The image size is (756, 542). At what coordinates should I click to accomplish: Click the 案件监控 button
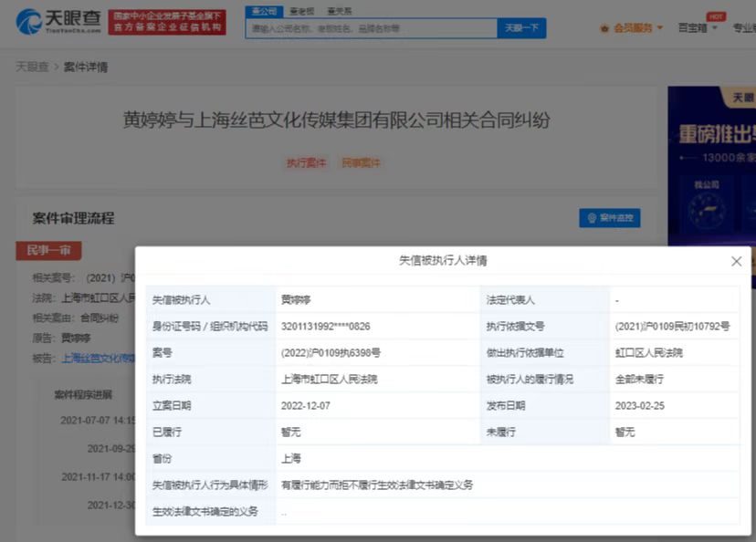[610, 217]
